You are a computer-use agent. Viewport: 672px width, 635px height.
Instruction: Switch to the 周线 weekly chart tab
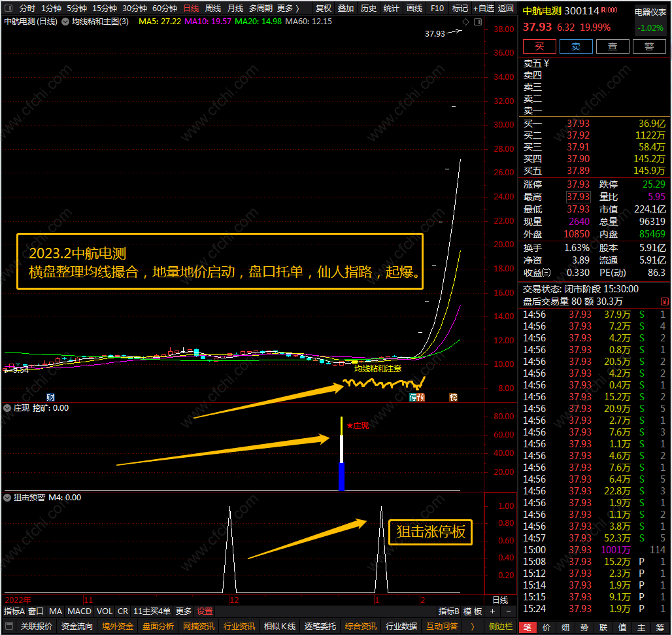[x=213, y=8]
